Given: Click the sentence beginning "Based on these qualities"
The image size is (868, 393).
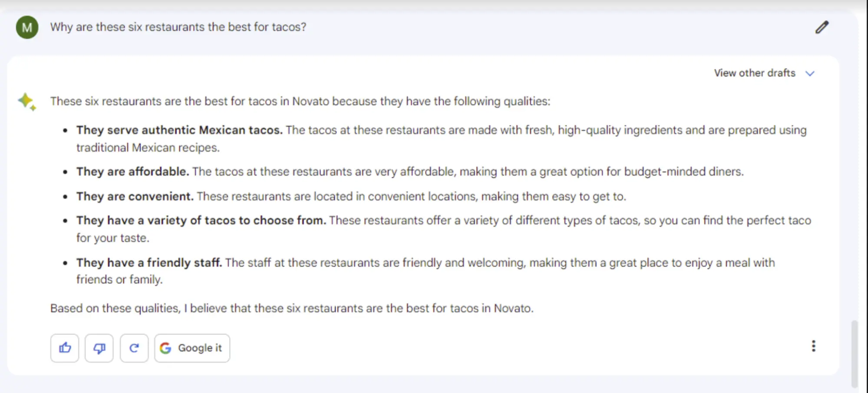Looking at the screenshot, I should [292, 308].
